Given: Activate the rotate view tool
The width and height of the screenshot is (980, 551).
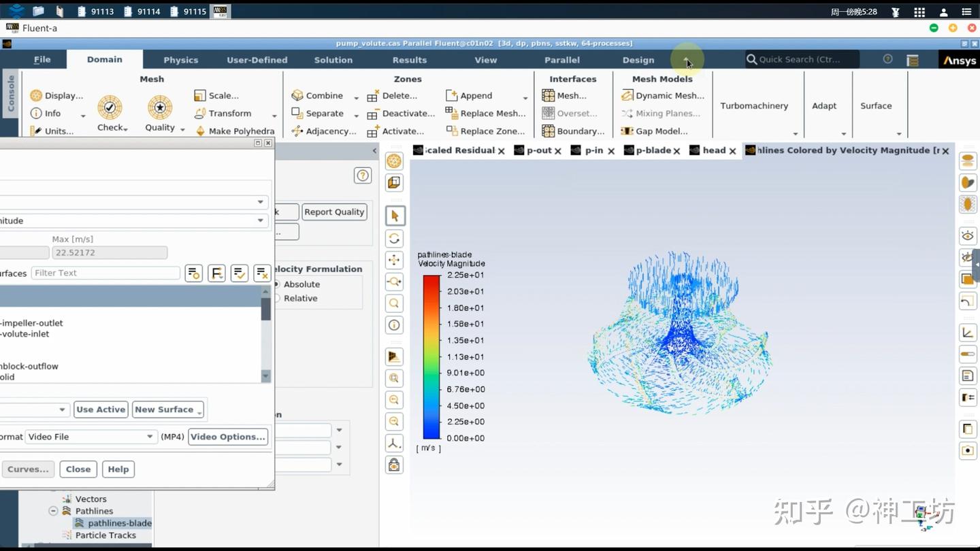Looking at the screenshot, I should pos(395,238).
